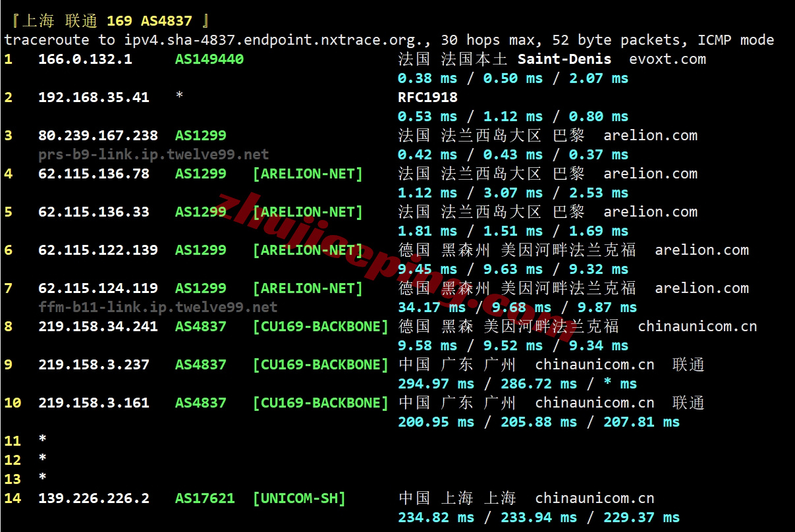Click the evoxt.com text
Screen dimensions: 795x532
(x=667, y=59)
